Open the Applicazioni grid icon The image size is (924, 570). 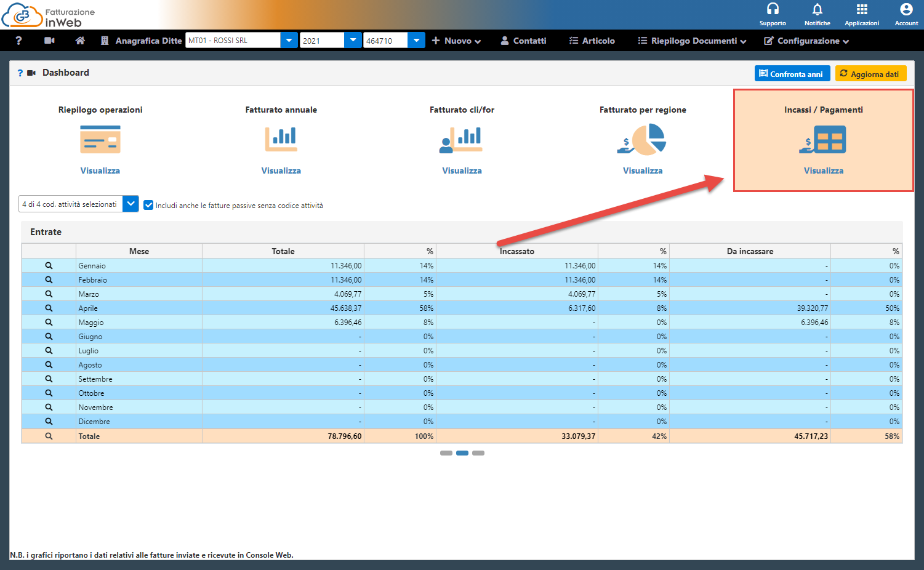(862, 9)
